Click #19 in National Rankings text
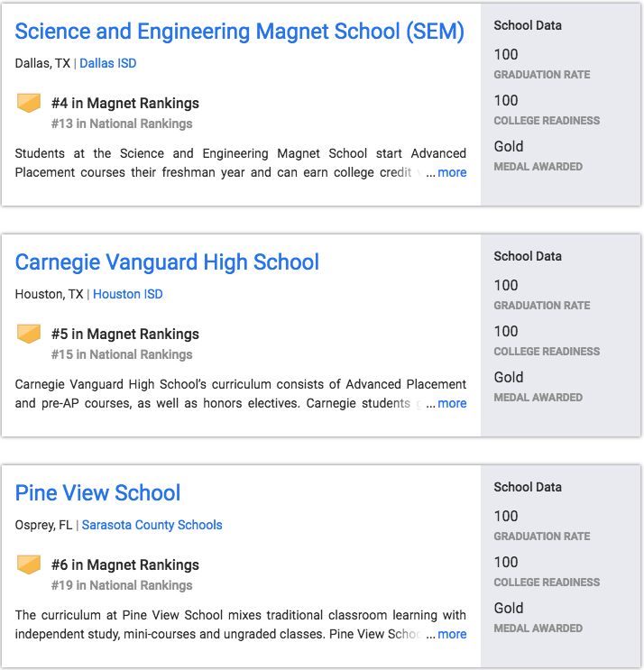 click(122, 585)
